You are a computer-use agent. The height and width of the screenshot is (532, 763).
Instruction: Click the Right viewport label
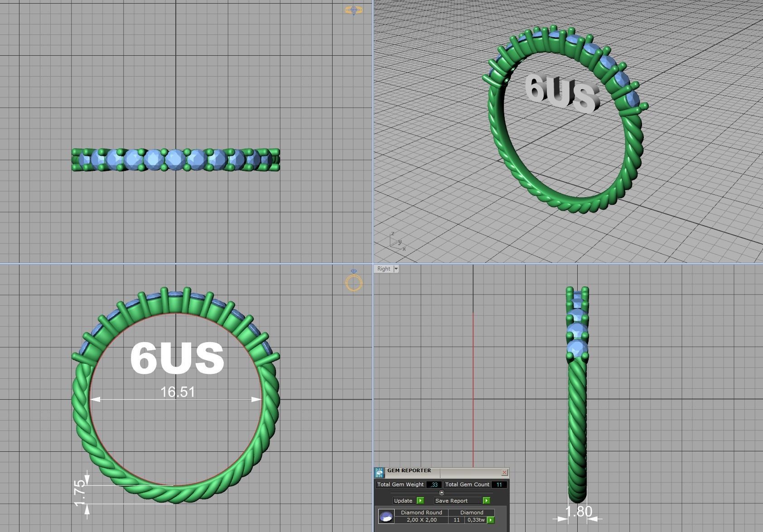[x=383, y=269]
